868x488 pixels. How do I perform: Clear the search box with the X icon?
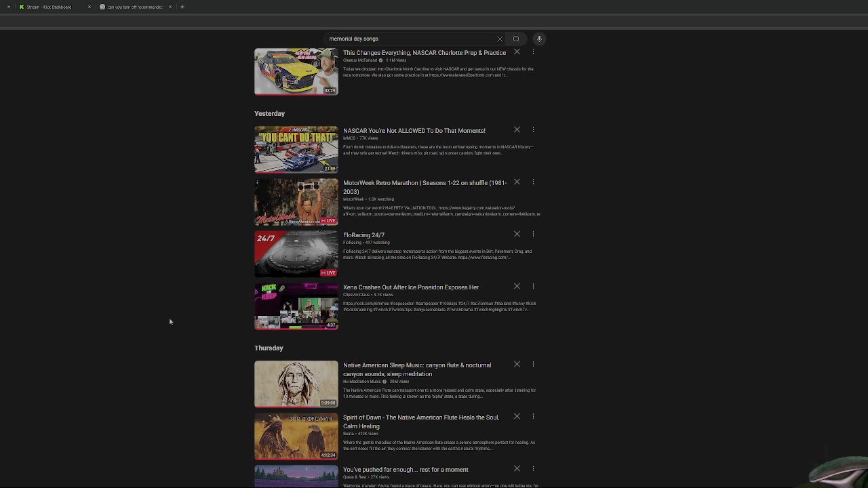pyautogui.click(x=500, y=39)
